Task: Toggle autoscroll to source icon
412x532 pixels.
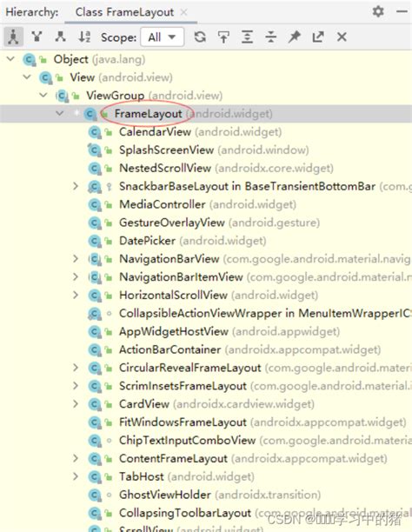Action: click(223, 37)
